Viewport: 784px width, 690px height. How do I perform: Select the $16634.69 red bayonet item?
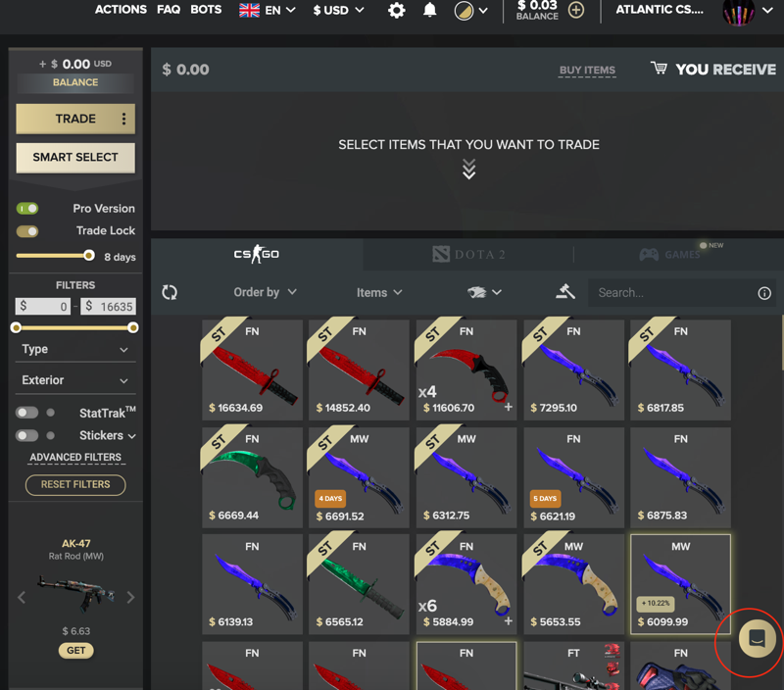pos(252,370)
